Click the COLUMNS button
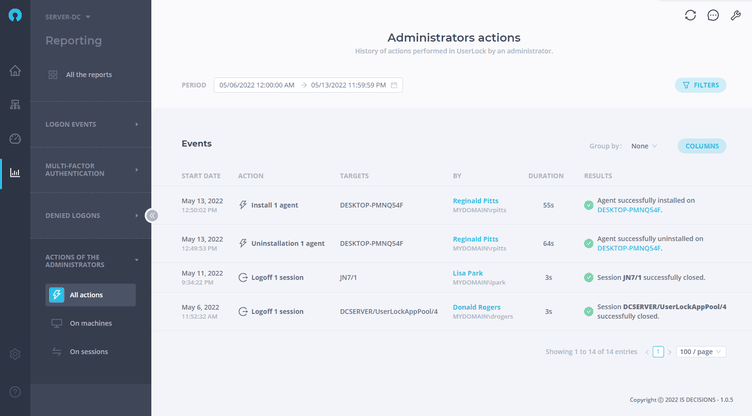This screenshot has height=416, width=752. coord(702,146)
